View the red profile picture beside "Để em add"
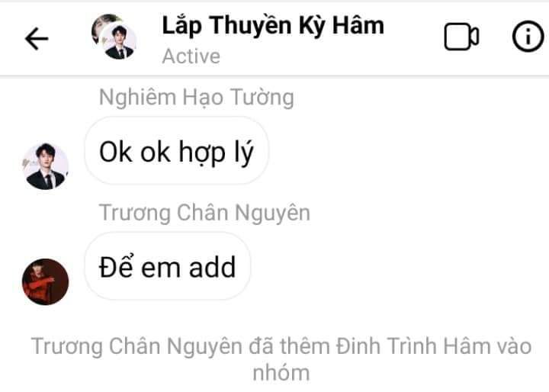Image resolution: width=549 pixels, height=392 pixels. tap(45, 281)
